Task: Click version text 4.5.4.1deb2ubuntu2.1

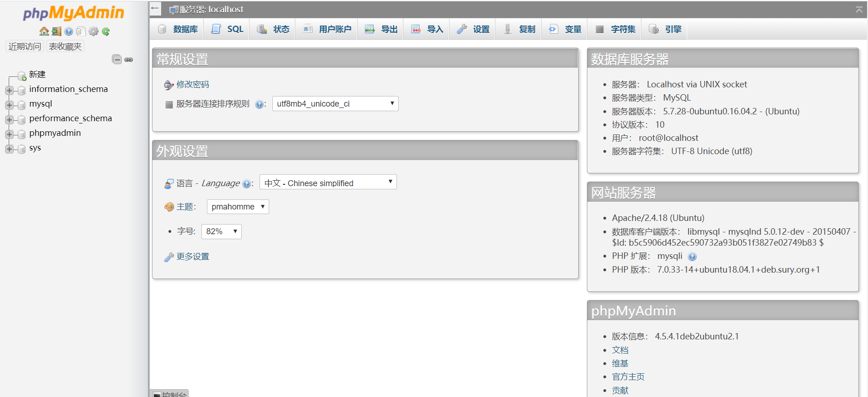Action: (x=697, y=337)
